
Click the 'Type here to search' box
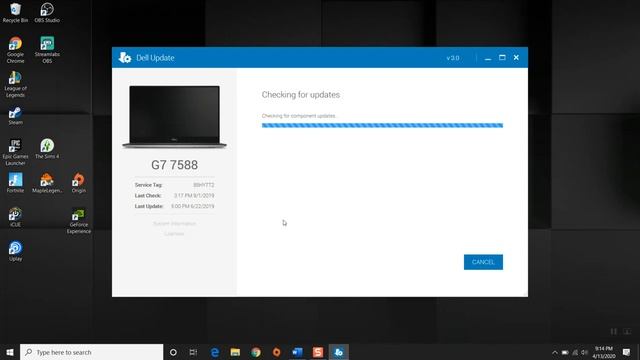(x=91, y=352)
